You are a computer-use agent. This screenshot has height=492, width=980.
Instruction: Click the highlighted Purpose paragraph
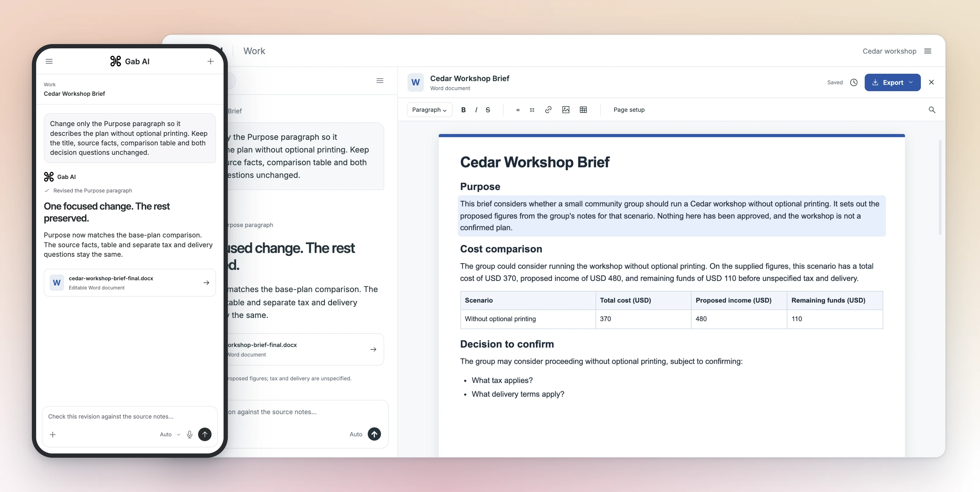[672, 216]
